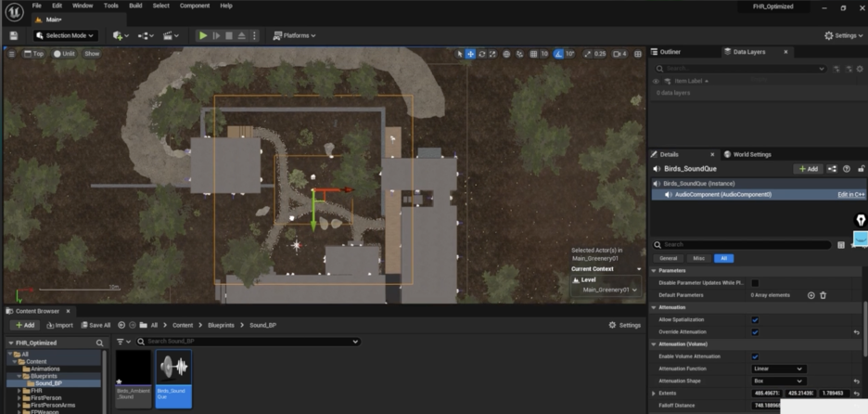Activate the rotate tool in viewport
This screenshot has height=414, width=868.
click(482, 54)
